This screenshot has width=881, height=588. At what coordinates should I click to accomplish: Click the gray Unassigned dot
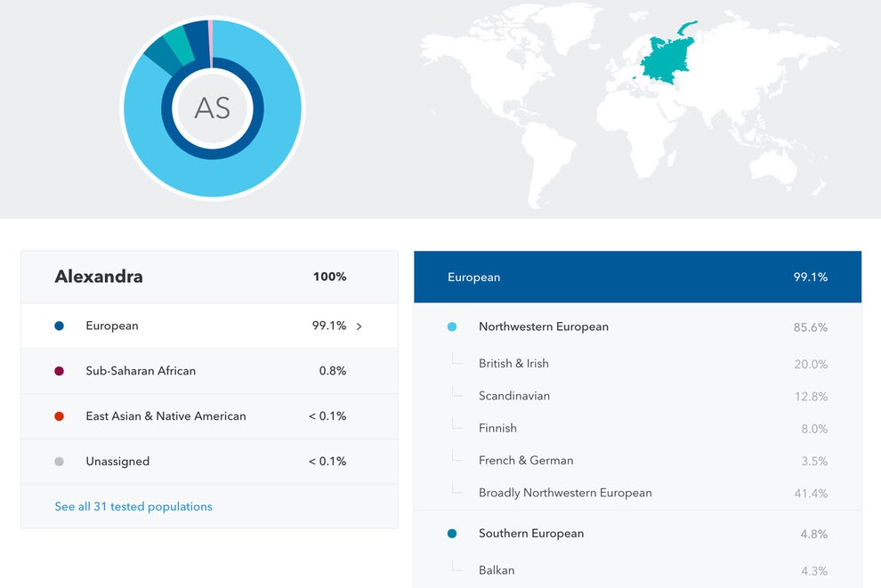(x=60, y=462)
